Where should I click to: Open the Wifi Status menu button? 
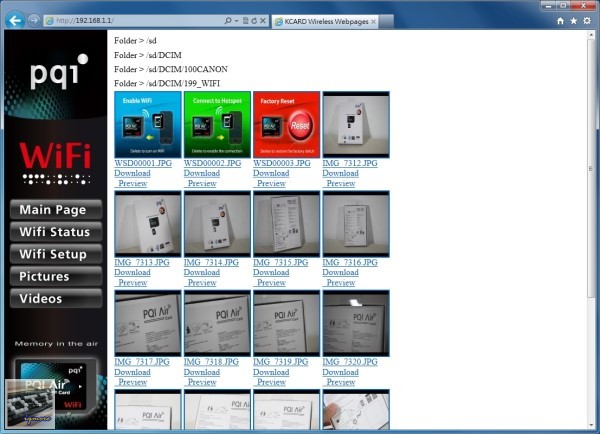tap(56, 232)
